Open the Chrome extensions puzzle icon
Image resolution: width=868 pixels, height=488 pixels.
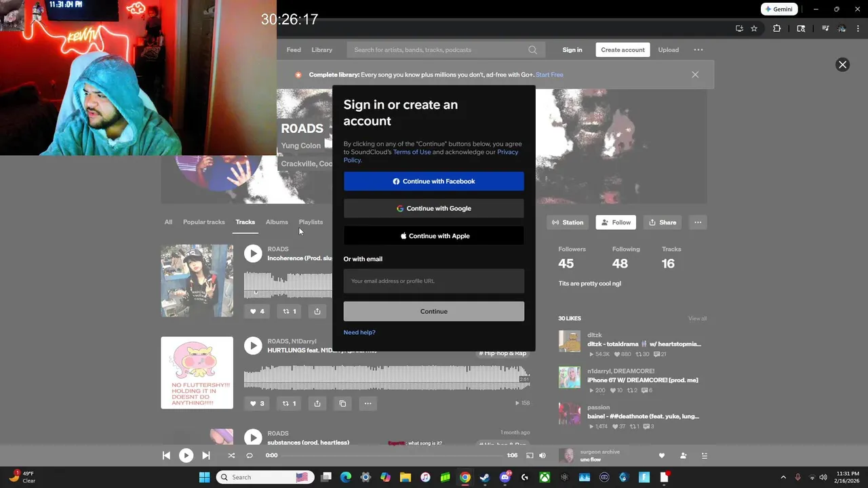(777, 28)
